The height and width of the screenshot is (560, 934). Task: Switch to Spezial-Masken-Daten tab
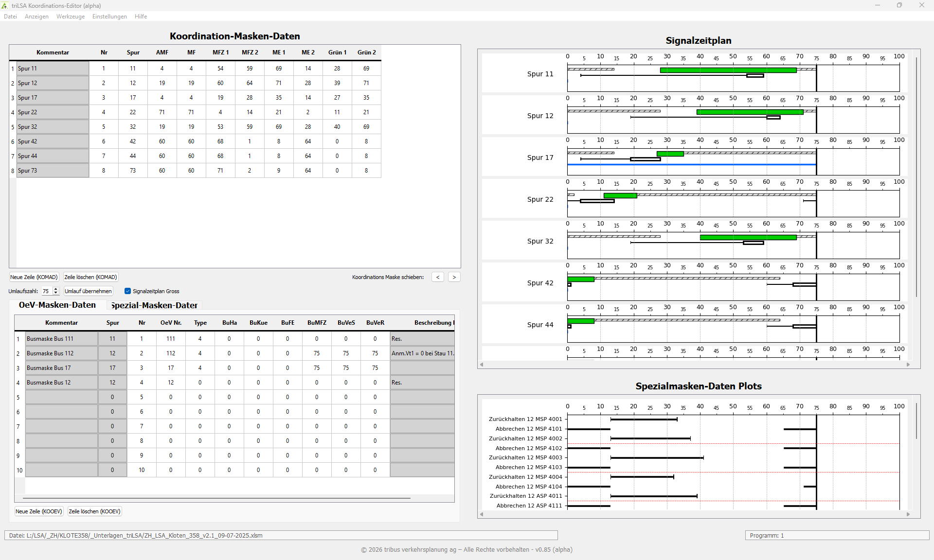154,305
